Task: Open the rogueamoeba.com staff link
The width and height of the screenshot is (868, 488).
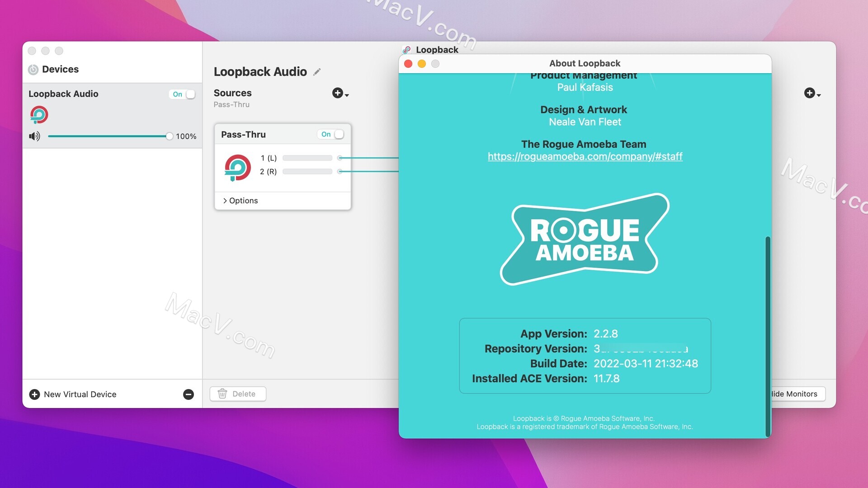Action: (585, 157)
